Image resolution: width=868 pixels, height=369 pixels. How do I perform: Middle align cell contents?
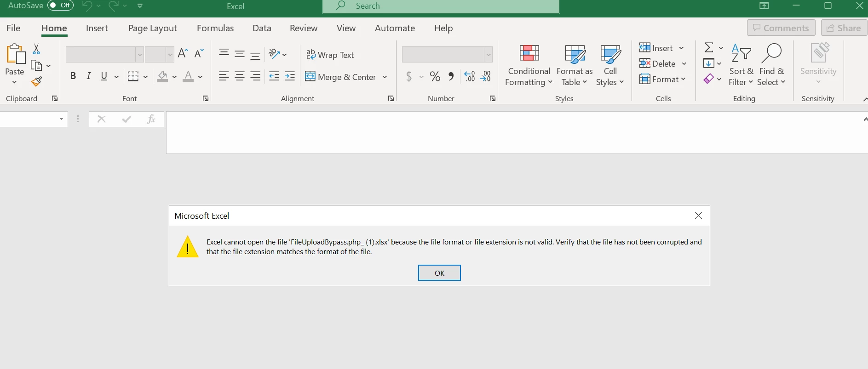click(x=240, y=54)
